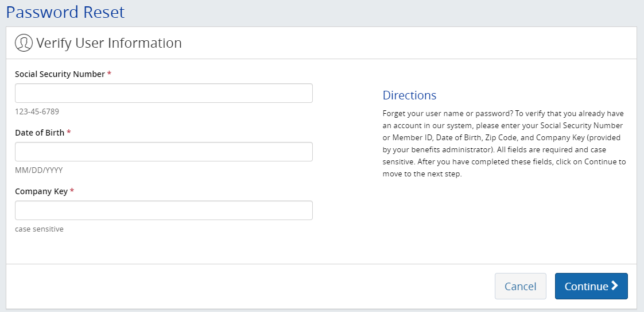Screen dimensions: 644x312
Task: Click the Directions heading
Action: (409, 95)
